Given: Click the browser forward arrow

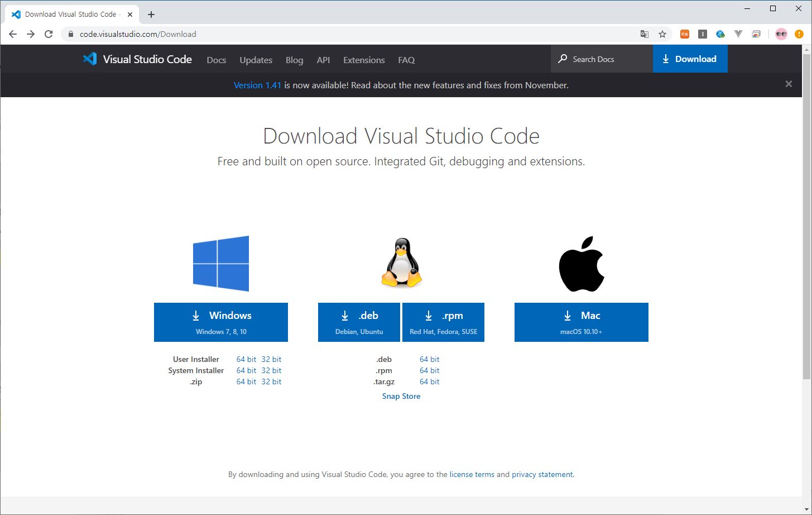Looking at the screenshot, I should (31, 34).
